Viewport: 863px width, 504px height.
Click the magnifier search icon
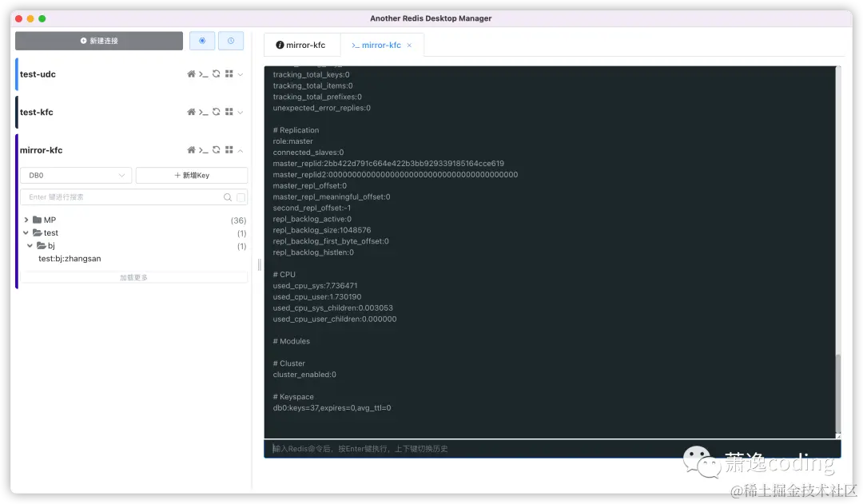click(227, 197)
